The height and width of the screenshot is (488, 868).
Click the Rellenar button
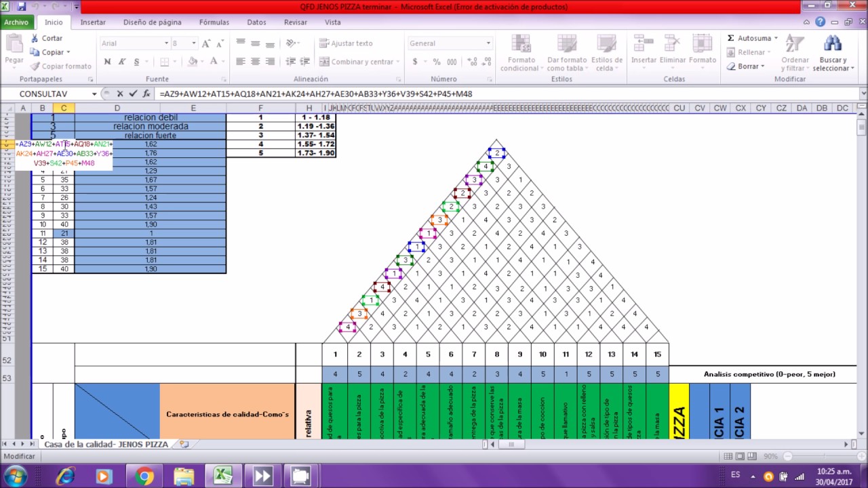coord(749,52)
